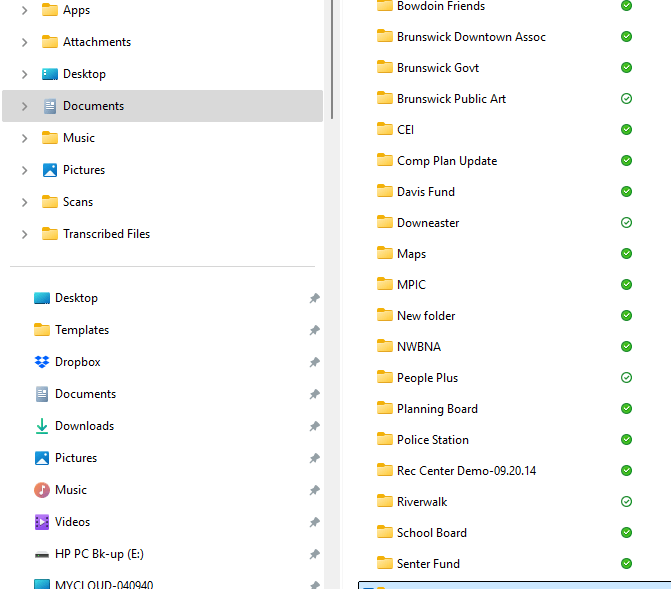671x589 pixels.
Task: Select the Downeaster folder
Action: (428, 223)
